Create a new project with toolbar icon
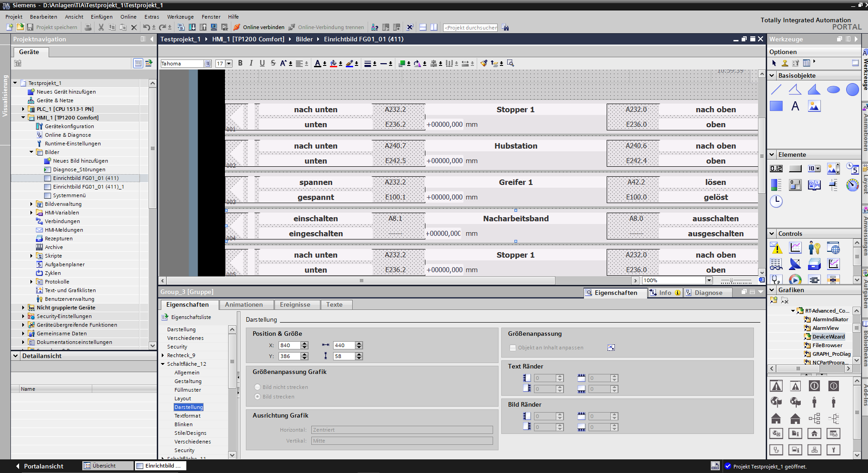Screen dimensions: 868x473 pyautogui.click(x=10, y=27)
